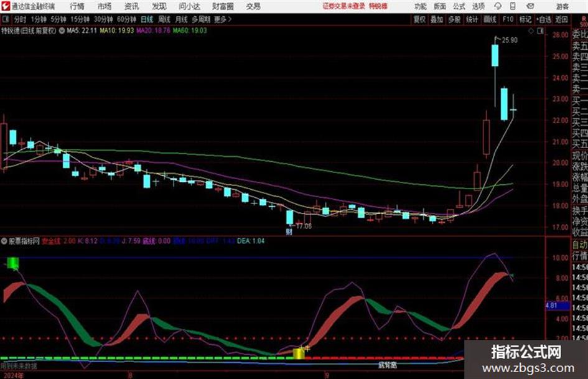588x379 pixels.
Task: Open the 资讯 menu
Action: pos(132,6)
